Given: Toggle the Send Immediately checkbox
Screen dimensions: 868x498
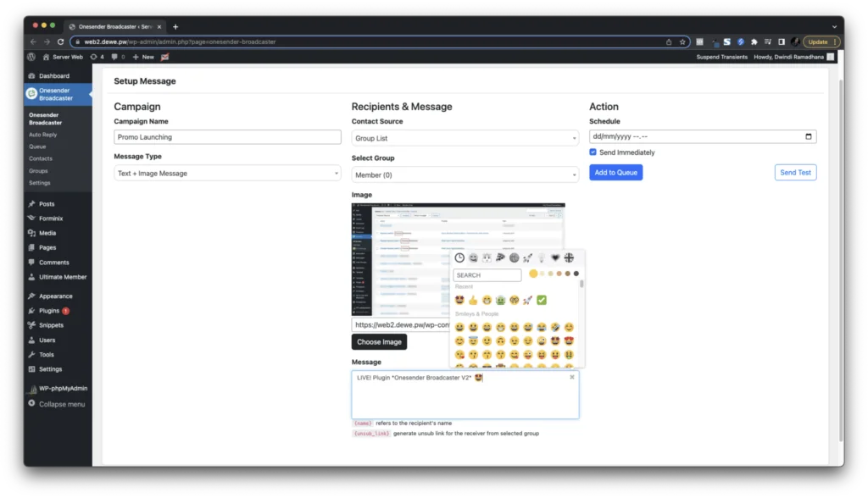Looking at the screenshot, I should (593, 152).
